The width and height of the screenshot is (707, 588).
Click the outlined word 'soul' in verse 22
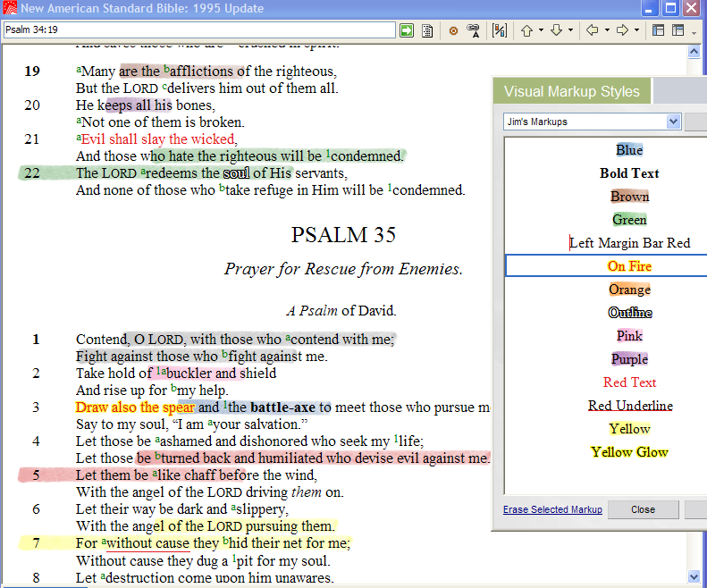236,173
